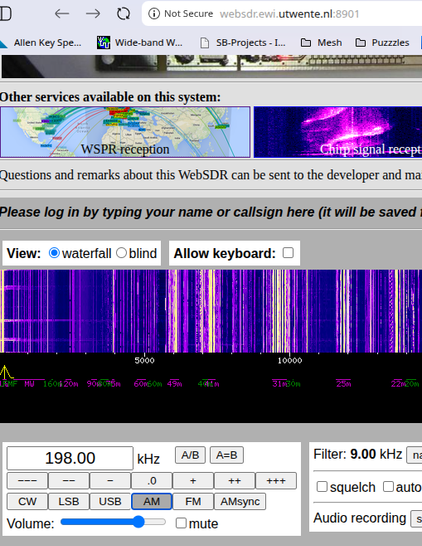422x546 pixels.
Task: Open the SB-Projects bookmark
Action: coord(243,43)
